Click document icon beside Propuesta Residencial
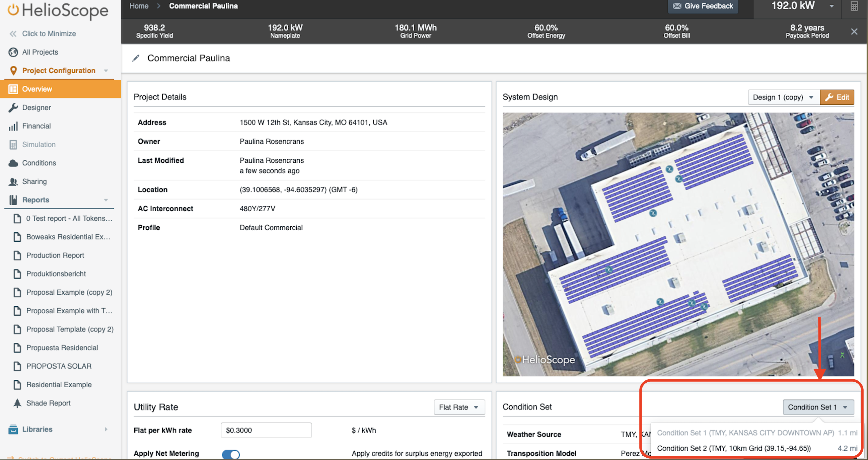The height and width of the screenshot is (460, 868). click(17, 348)
